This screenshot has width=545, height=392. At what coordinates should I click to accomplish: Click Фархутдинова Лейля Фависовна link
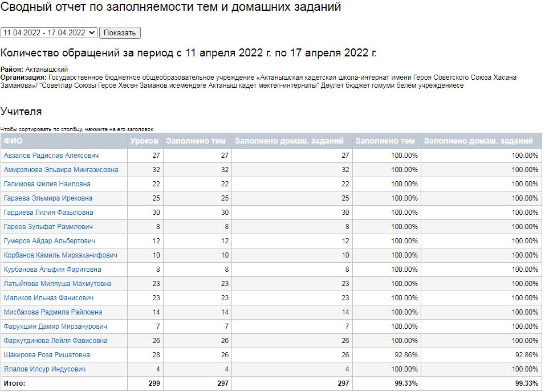pyautogui.click(x=55, y=341)
